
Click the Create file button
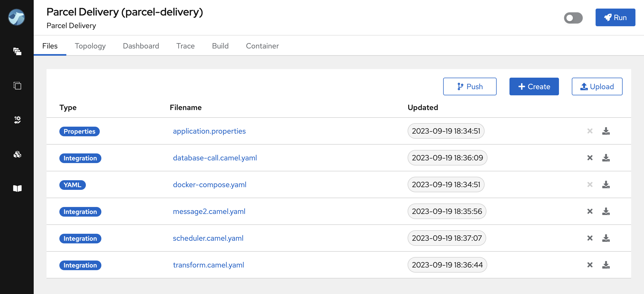coord(534,86)
